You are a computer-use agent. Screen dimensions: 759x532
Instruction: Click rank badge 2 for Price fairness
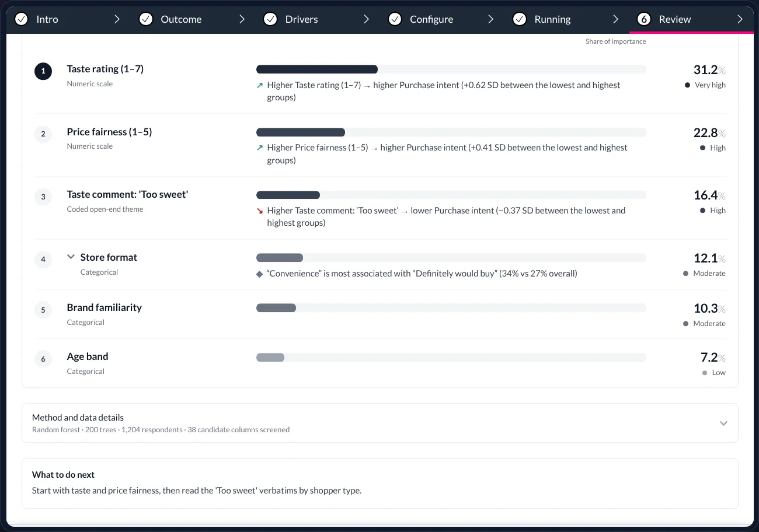click(43, 134)
